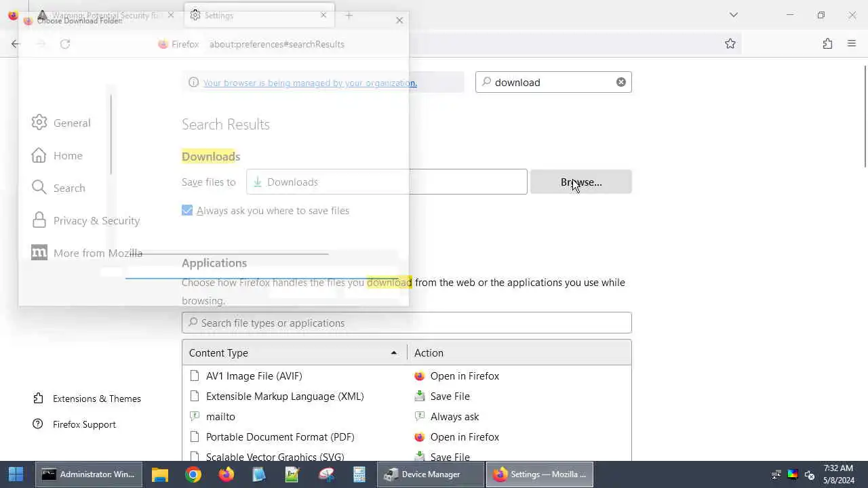
Task: Click the Settings — Mozilla taskbar button
Action: 540,474
